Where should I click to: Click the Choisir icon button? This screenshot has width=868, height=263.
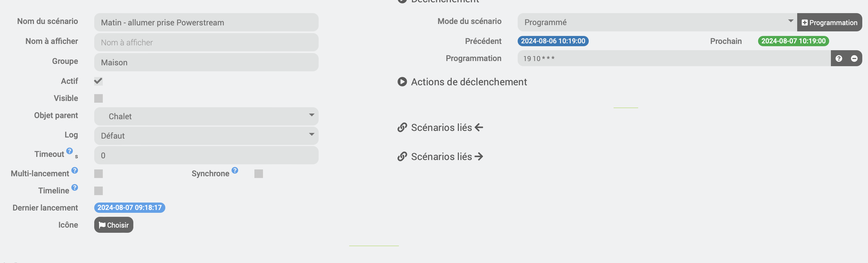point(114,225)
